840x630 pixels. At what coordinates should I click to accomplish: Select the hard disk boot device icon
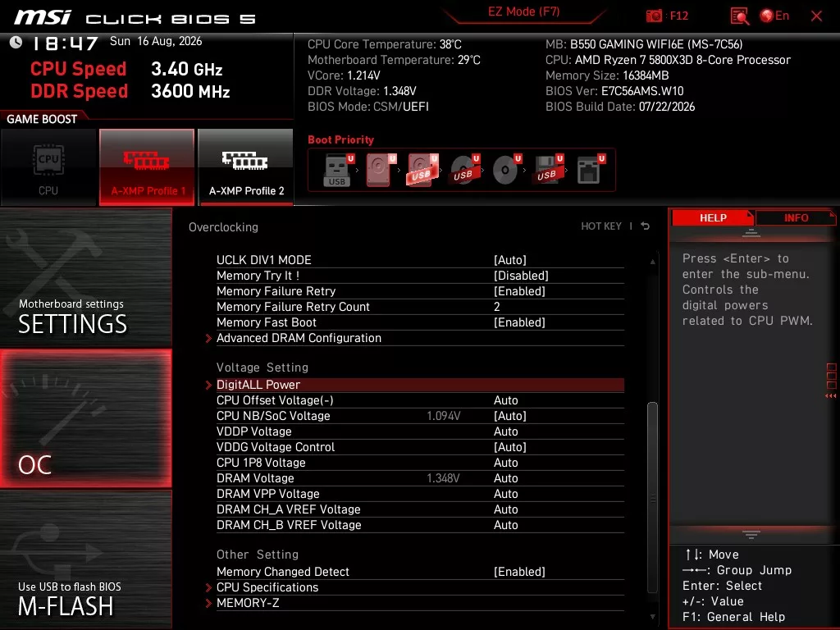381,171
